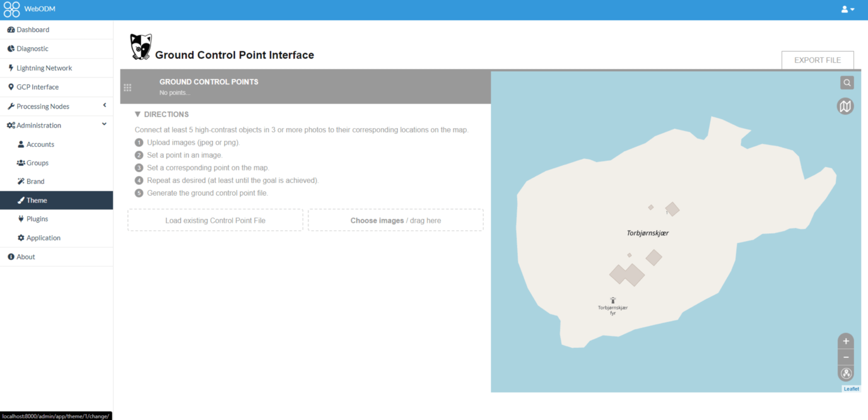This screenshot has height=420, width=868.
Task: Select the Diagnostic chart icon in sidebar
Action: 10,49
